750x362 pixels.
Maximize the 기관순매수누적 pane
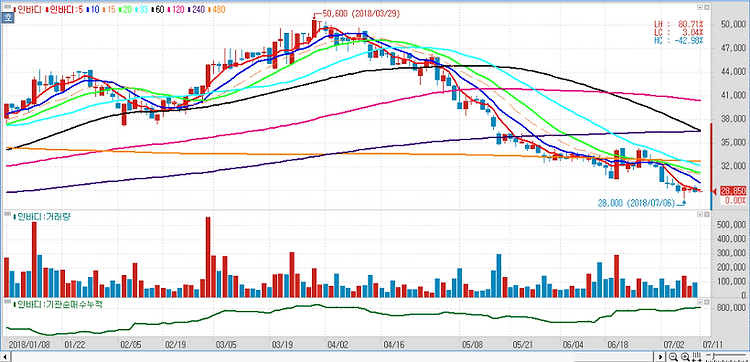tap(706, 302)
